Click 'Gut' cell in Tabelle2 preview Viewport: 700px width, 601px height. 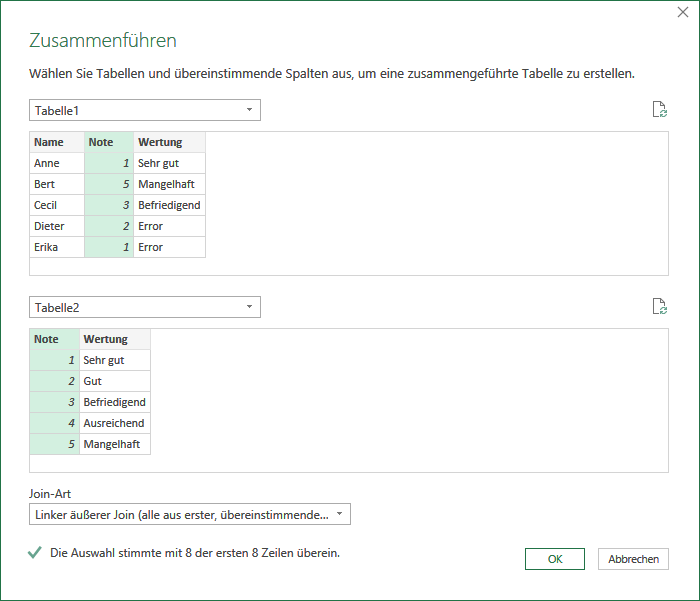115,381
